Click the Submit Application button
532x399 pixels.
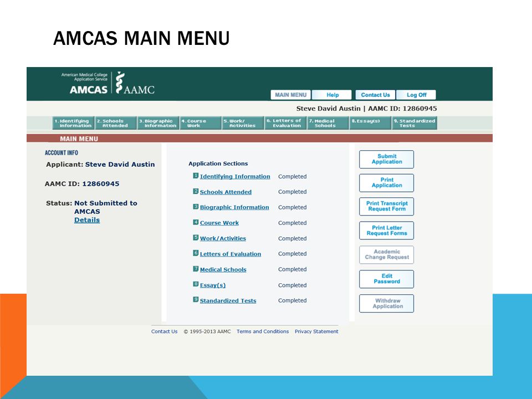[386, 159]
